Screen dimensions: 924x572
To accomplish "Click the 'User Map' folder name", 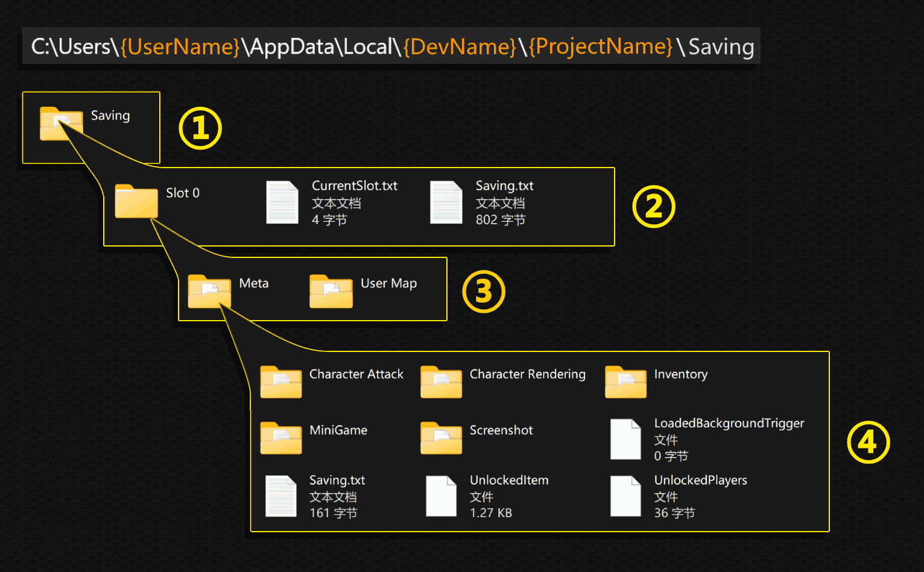I will 389,283.
